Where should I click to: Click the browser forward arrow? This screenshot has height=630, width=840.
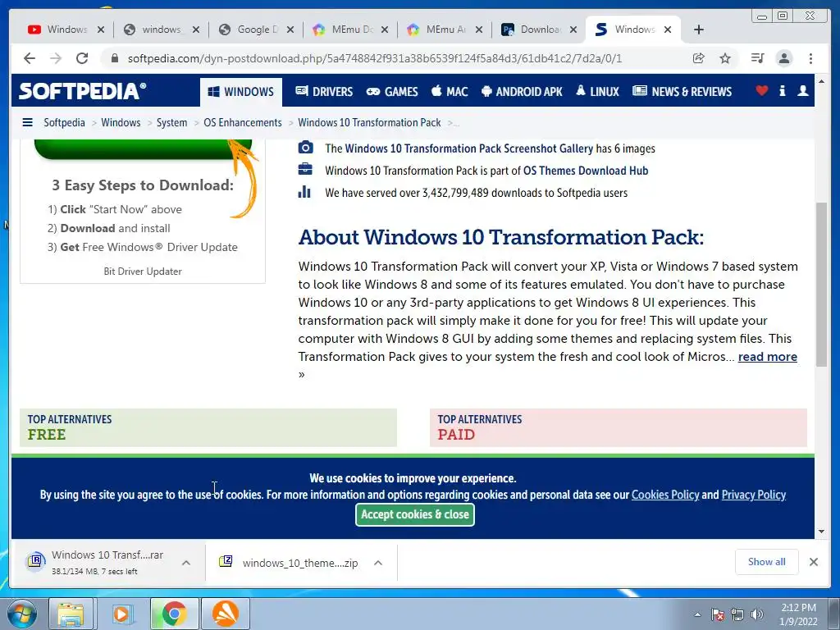point(56,58)
